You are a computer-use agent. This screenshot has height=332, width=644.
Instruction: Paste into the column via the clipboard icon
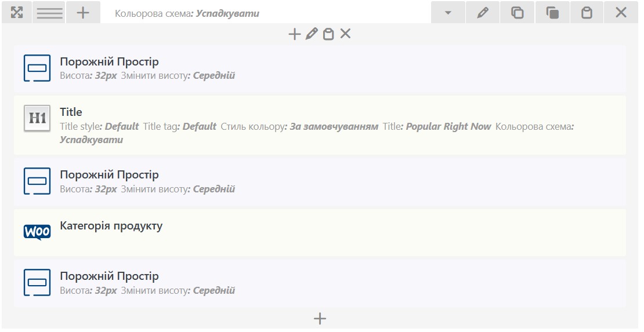328,34
